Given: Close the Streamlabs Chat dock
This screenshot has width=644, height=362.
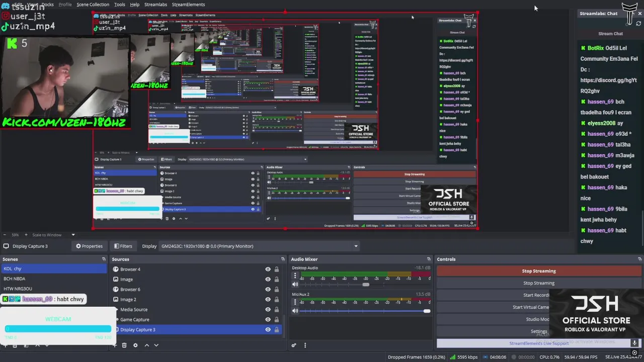Looking at the screenshot, I should pyautogui.click(x=640, y=14).
